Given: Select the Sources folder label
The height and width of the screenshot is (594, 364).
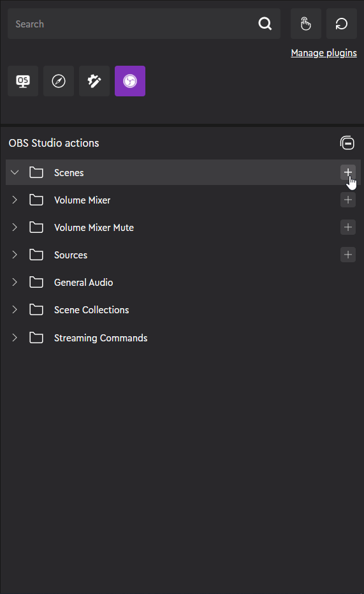Looking at the screenshot, I should coord(71,255).
